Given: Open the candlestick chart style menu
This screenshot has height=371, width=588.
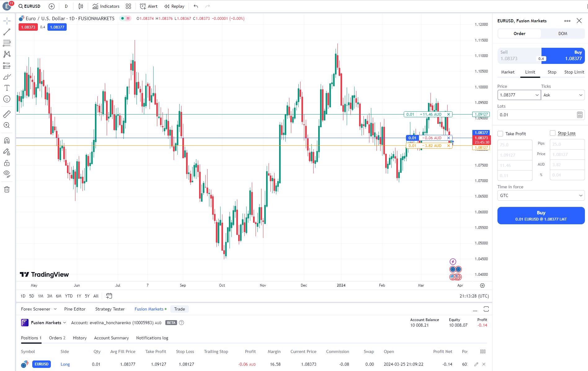Looking at the screenshot, I should pos(81,6).
